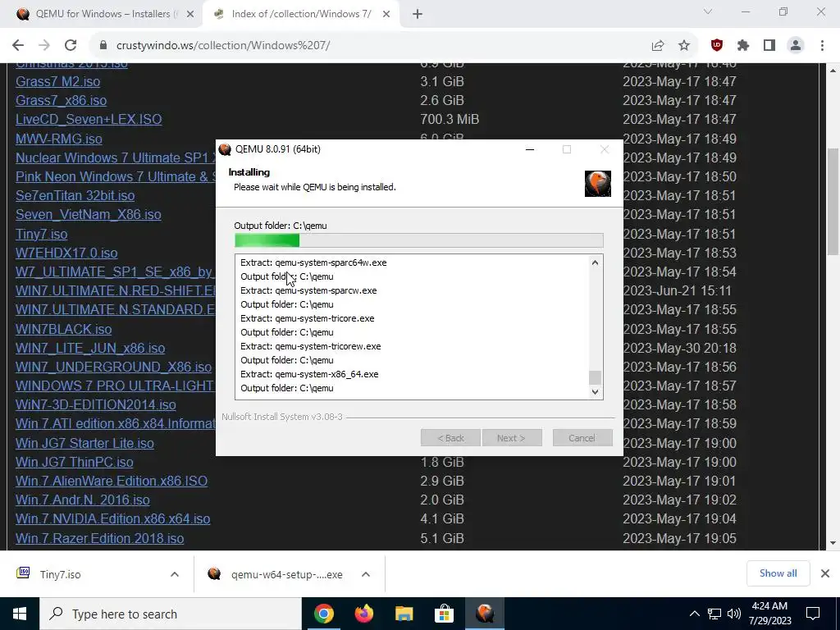840x630 pixels.
Task: Go back using the browser back arrow
Action: click(x=18, y=46)
